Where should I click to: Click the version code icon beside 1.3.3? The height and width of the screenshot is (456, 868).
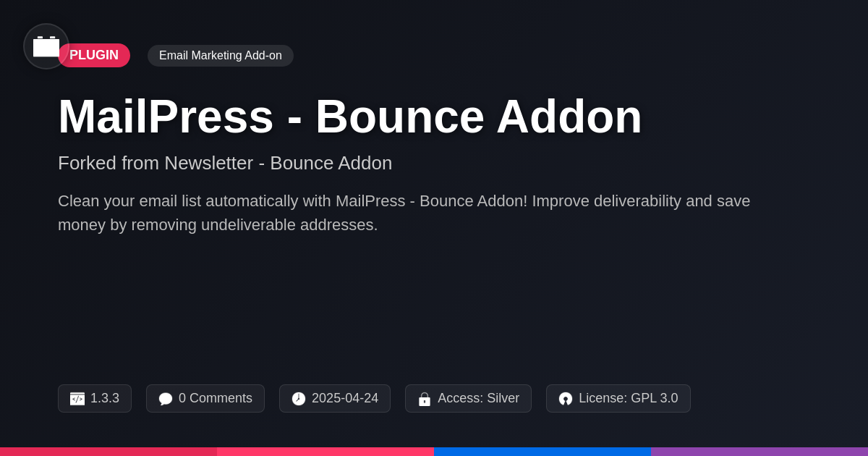point(77,399)
